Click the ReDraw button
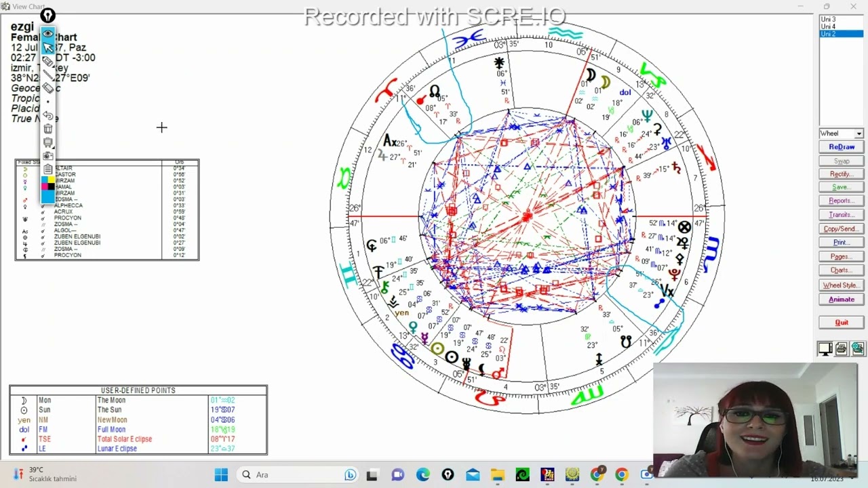The height and width of the screenshot is (488, 868). tap(841, 147)
